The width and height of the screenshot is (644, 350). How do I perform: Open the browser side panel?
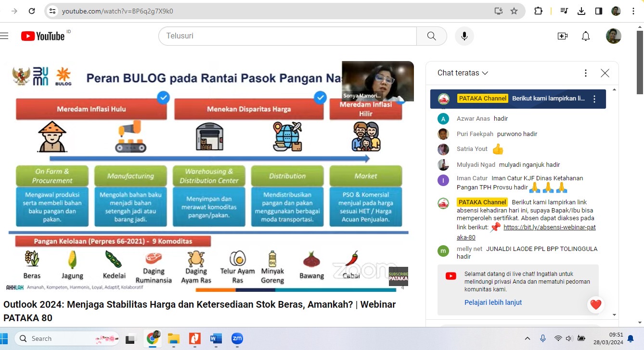point(599,11)
